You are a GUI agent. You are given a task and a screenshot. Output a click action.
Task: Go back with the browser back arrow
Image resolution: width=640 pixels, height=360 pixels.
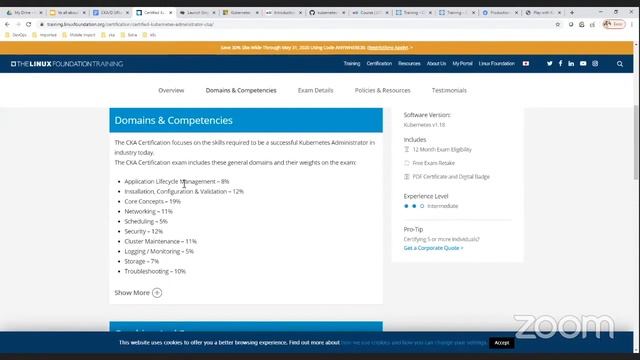click(x=7, y=24)
